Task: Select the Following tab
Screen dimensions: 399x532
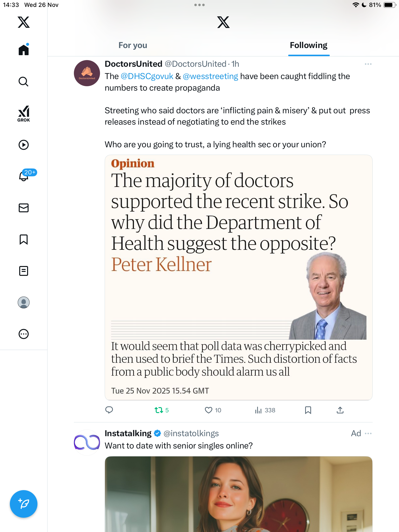Action: (308, 45)
